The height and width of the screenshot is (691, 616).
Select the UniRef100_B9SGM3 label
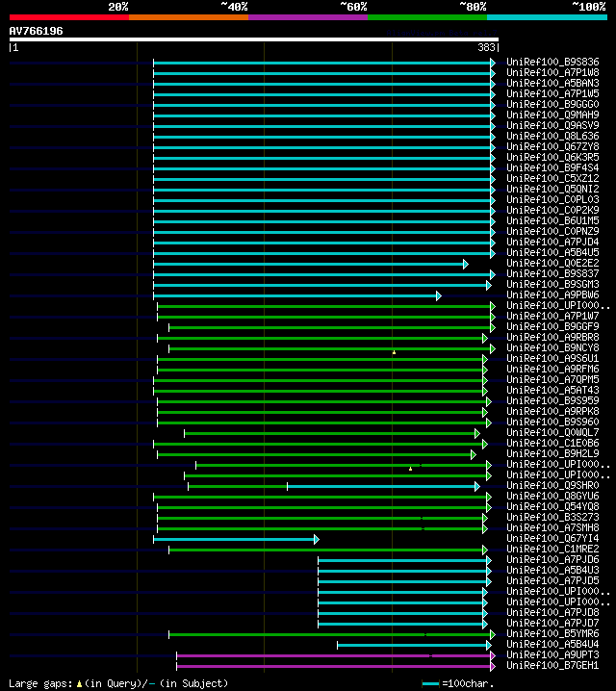click(552, 284)
